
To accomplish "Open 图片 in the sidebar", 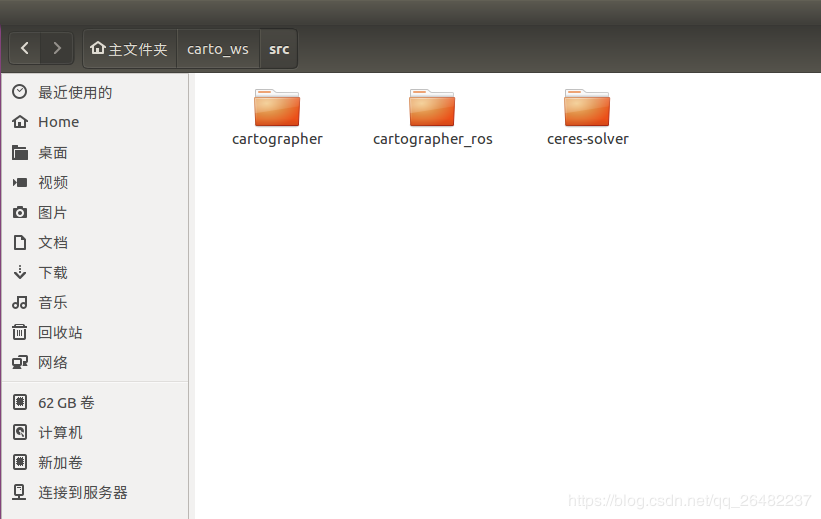I will (53, 213).
